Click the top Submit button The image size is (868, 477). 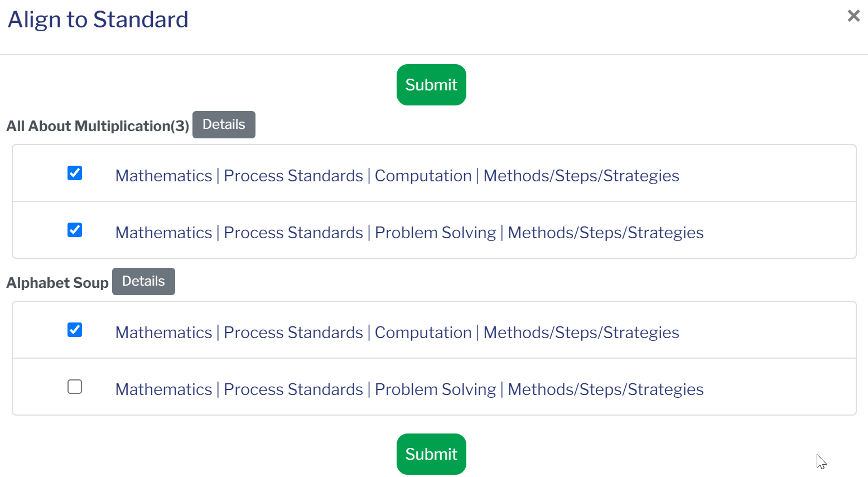(431, 85)
